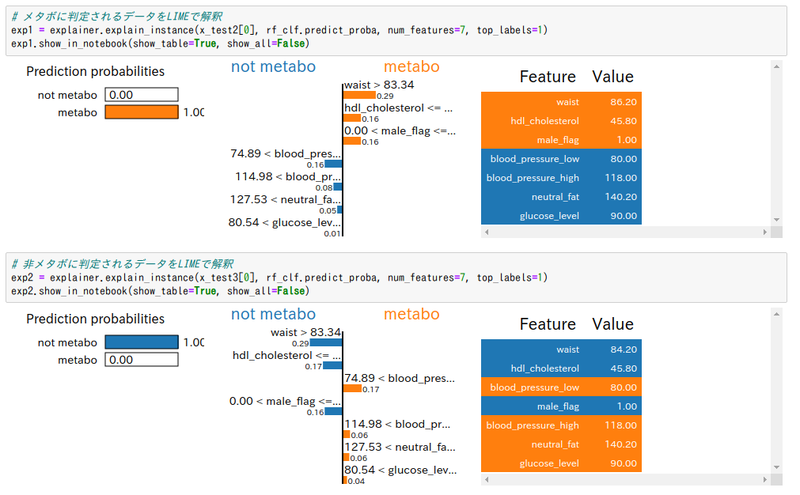Screen dimensions: 800x495
Task: Click scroll up arrow of first output
Action: (x=776, y=67)
